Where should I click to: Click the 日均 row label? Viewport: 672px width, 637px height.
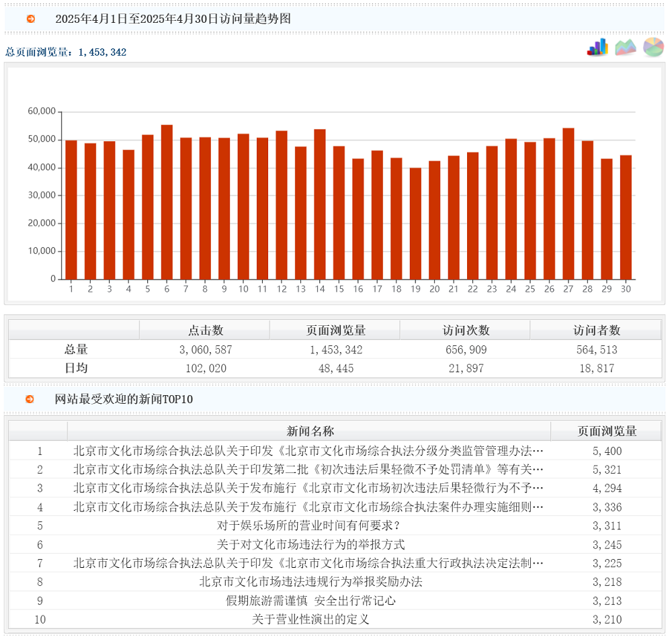click(x=77, y=368)
